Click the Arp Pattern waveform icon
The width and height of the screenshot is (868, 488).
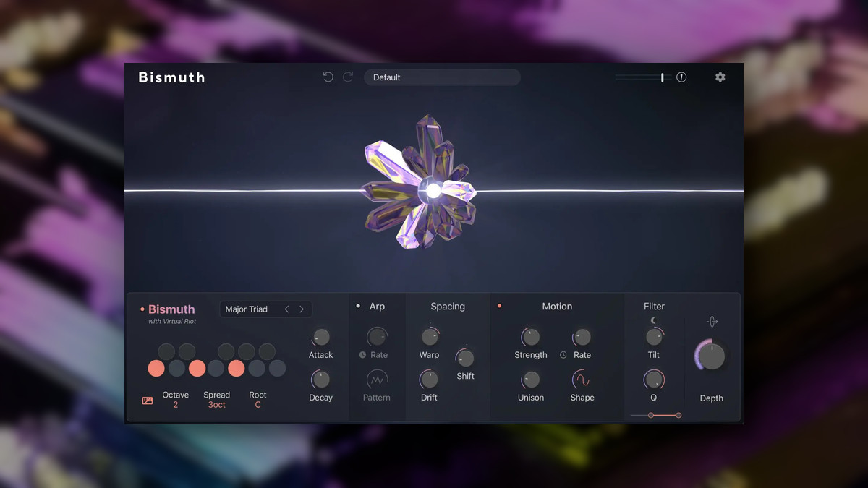376,379
